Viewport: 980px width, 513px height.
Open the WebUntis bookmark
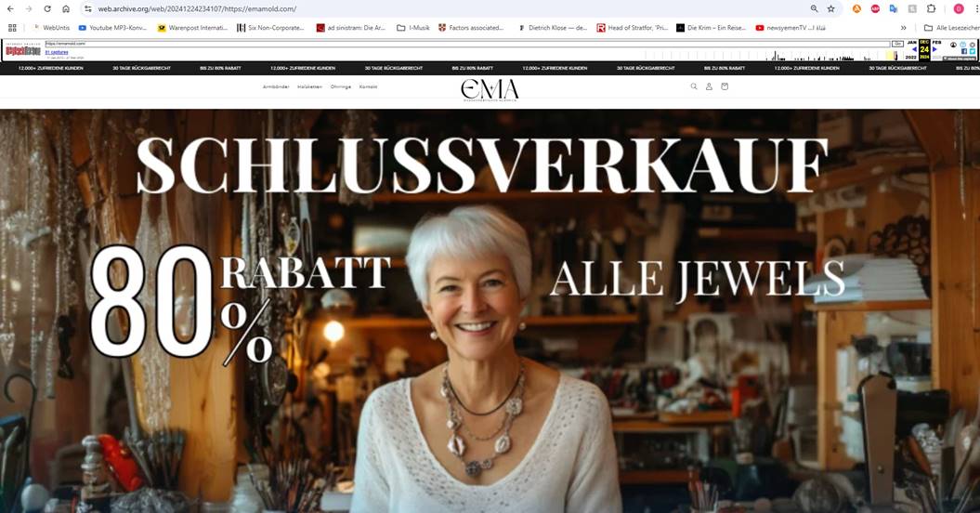51,28
